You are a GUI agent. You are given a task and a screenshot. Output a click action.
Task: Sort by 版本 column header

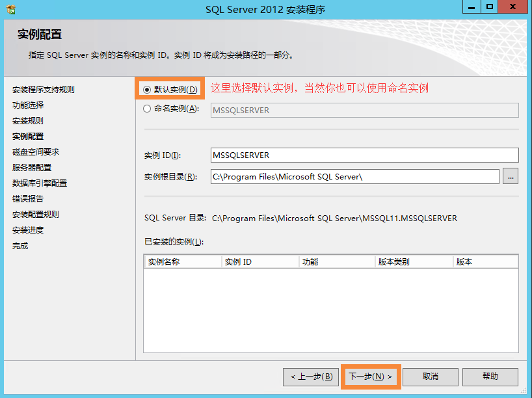(x=486, y=262)
